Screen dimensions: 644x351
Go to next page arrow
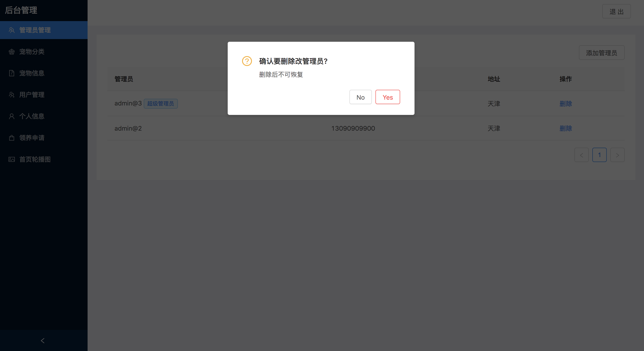pos(617,155)
